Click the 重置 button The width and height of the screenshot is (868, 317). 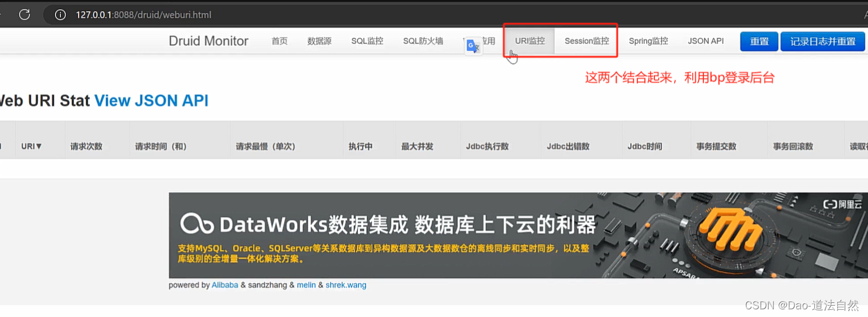click(759, 41)
